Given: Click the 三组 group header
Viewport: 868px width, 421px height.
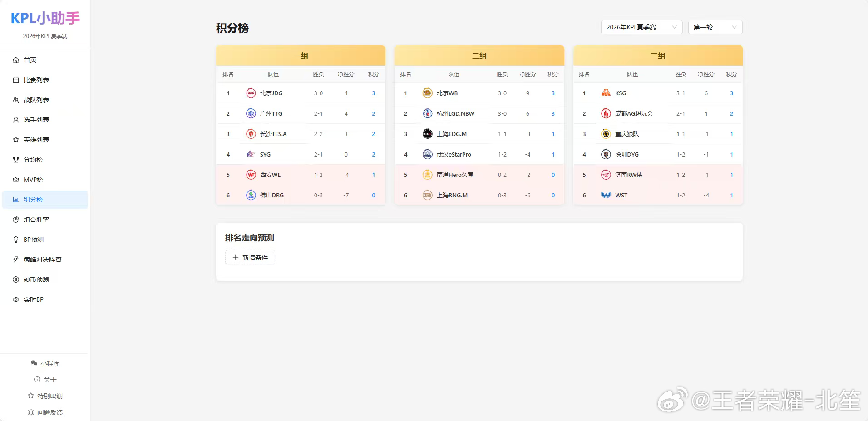Looking at the screenshot, I should 658,55.
